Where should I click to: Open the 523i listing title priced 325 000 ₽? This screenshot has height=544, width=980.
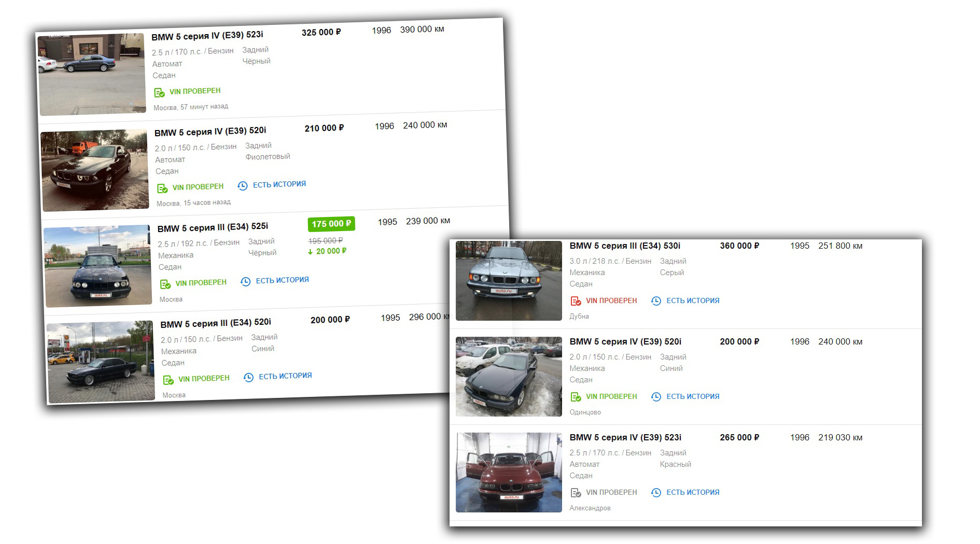tap(207, 36)
